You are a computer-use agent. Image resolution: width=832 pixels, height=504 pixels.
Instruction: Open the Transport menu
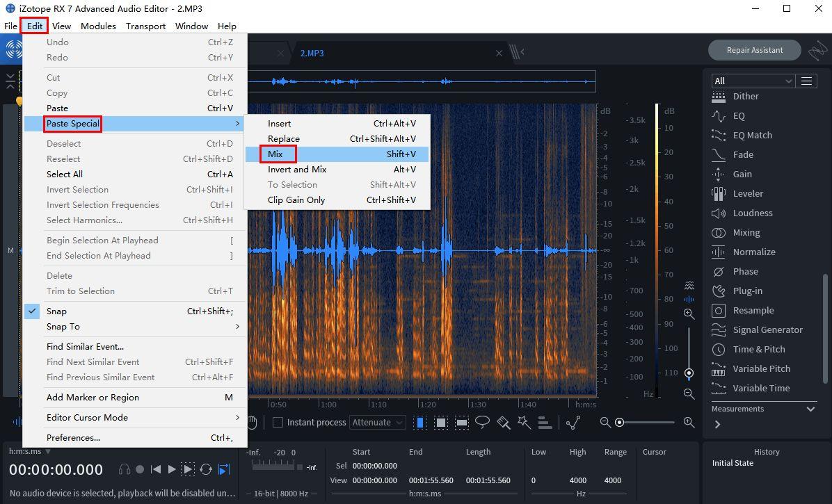coord(145,26)
